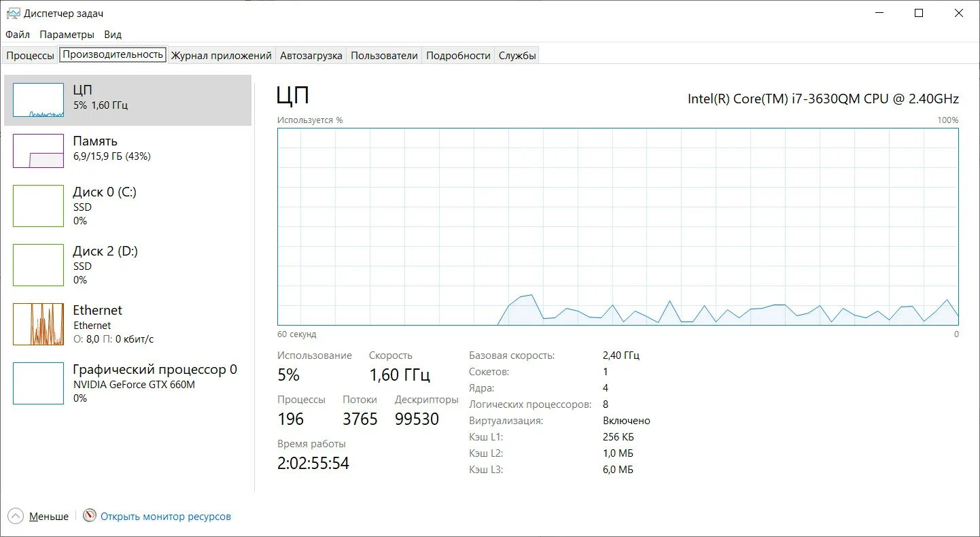Click Ethernet speed 8,0 кбит/с text
980x537 pixels.
point(113,339)
